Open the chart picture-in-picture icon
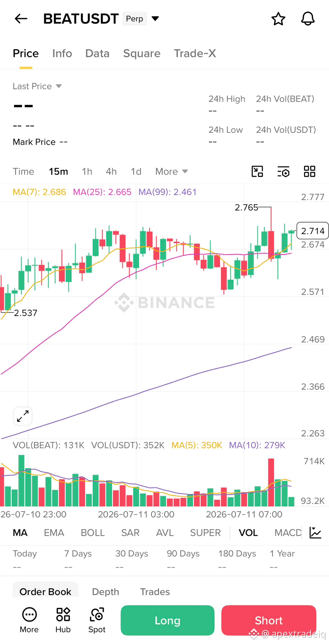329x644 pixels. pos(257,171)
